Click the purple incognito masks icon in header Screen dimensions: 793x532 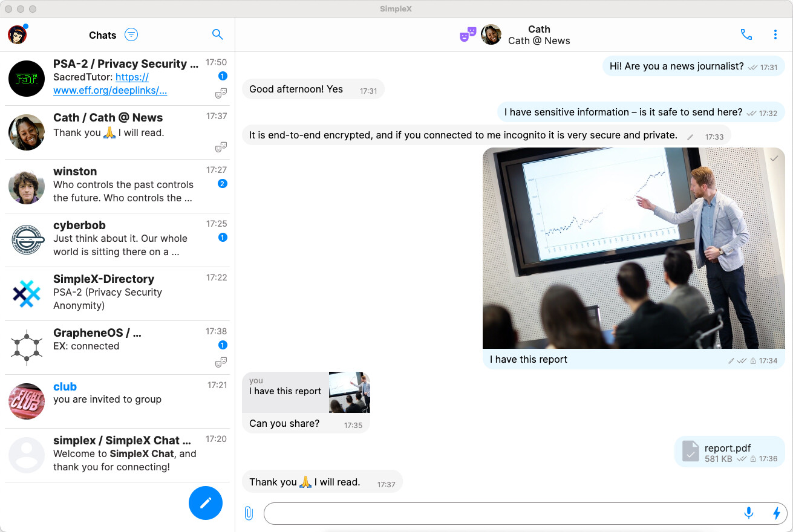click(x=468, y=34)
